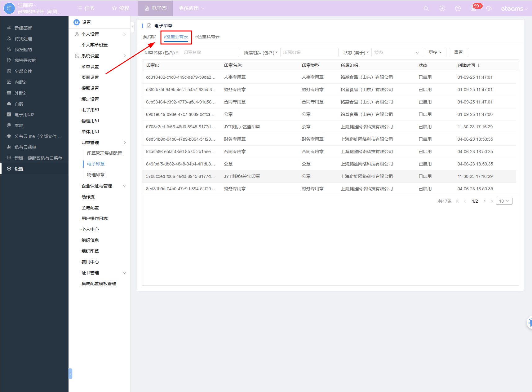This screenshot has height=392, width=532.
Task: Expand the 证书管理 menu section
Action: pos(125,273)
